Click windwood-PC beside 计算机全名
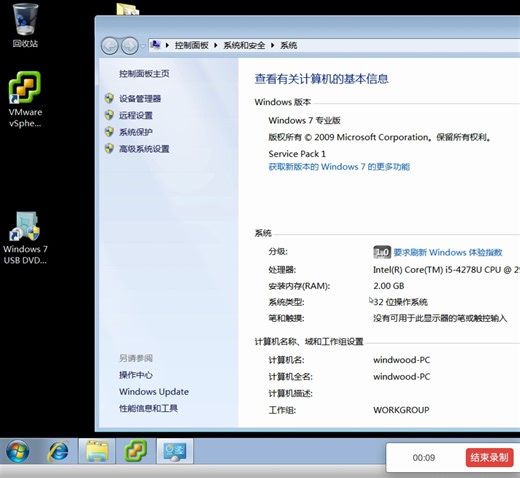Viewport: 520px width, 478px height. 402,377
